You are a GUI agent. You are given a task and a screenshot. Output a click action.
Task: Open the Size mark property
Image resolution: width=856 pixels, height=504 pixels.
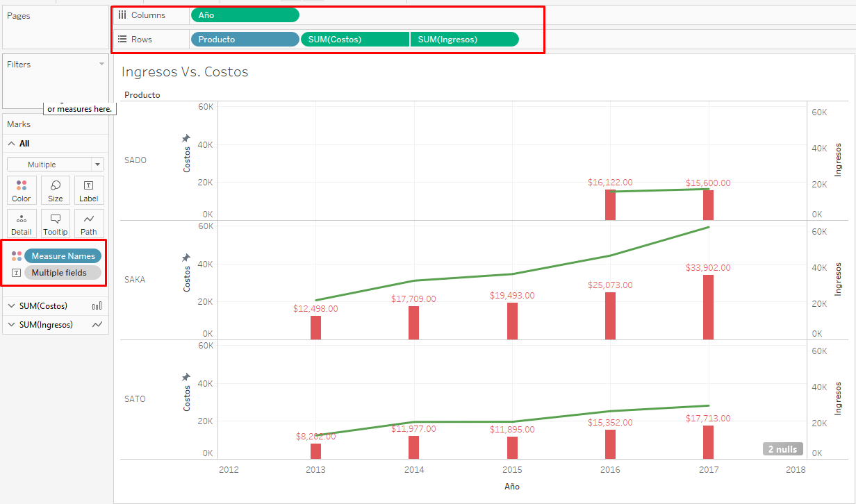pyautogui.click(x=56, y=190)
